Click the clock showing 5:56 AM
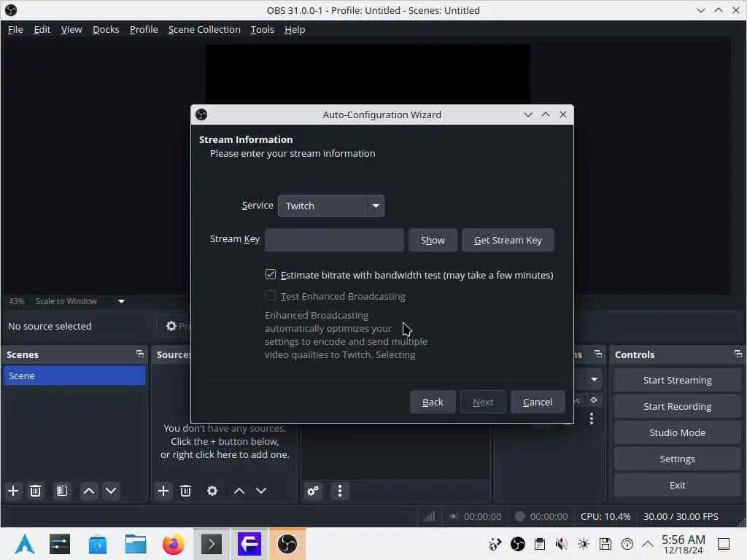The width and height of the screenshot is (747, 560). point(683,544)
